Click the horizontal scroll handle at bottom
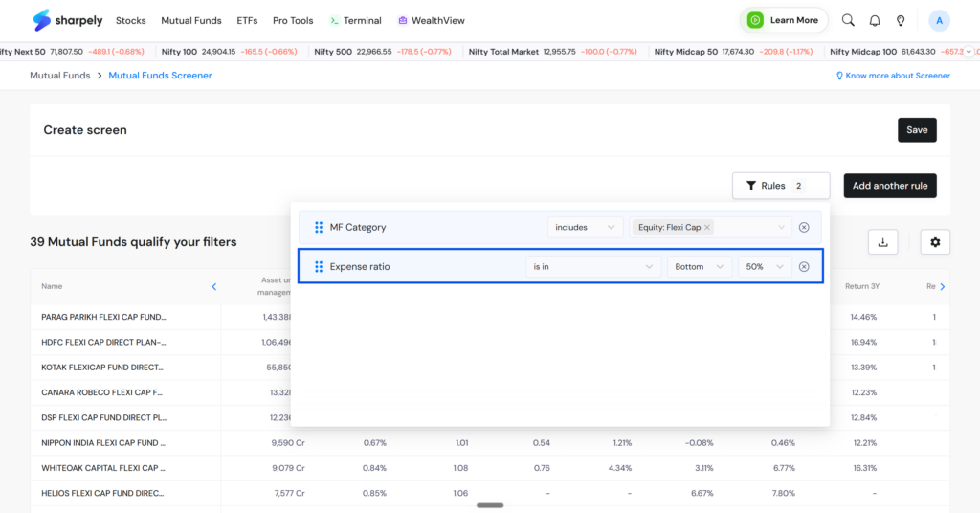980x513 pixels. click(x=490, y=505)
